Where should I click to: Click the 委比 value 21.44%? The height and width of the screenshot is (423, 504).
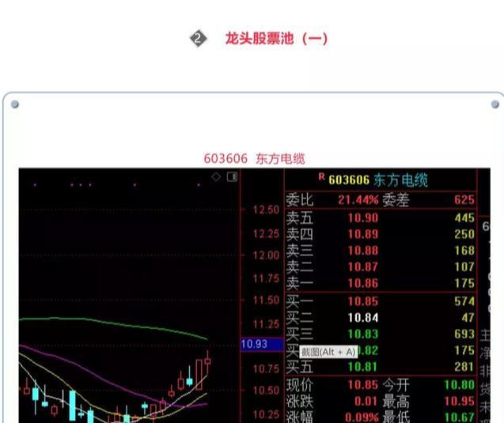[358, 200]
